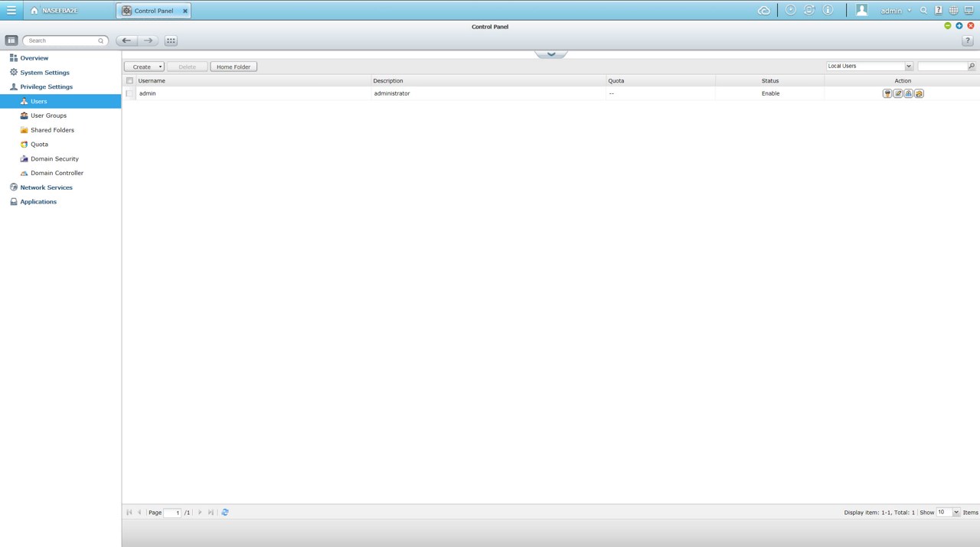Edit account profile of admin
This screenshot has height=547, width=980.
pos(898,93)
